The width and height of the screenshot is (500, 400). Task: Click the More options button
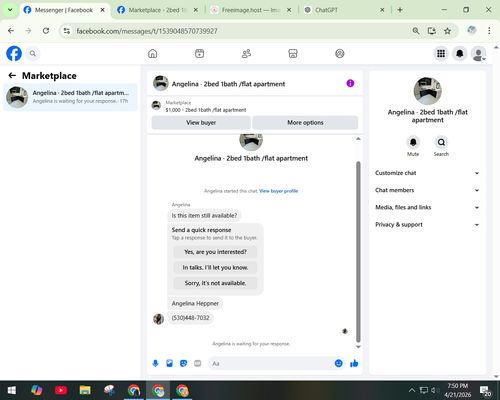305,123
